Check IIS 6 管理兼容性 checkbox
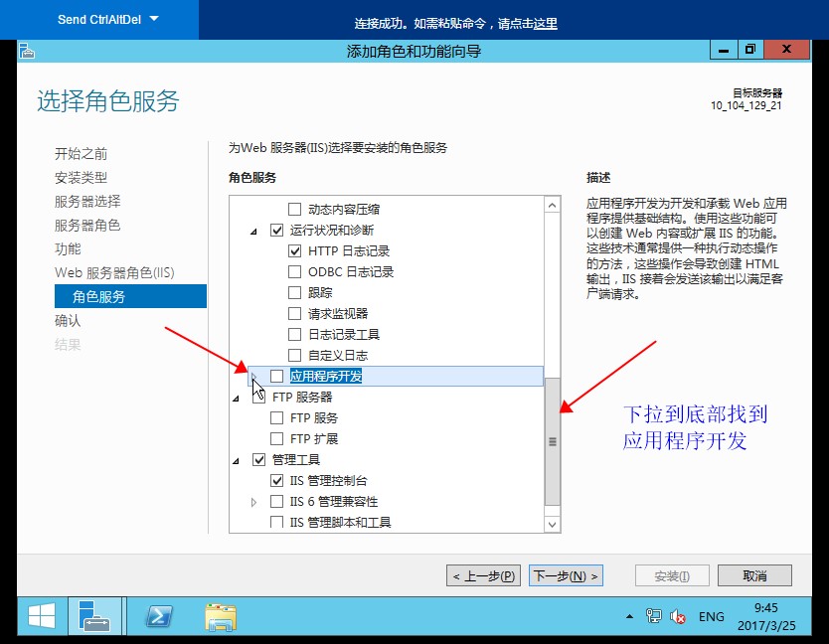 coord(276,501)
